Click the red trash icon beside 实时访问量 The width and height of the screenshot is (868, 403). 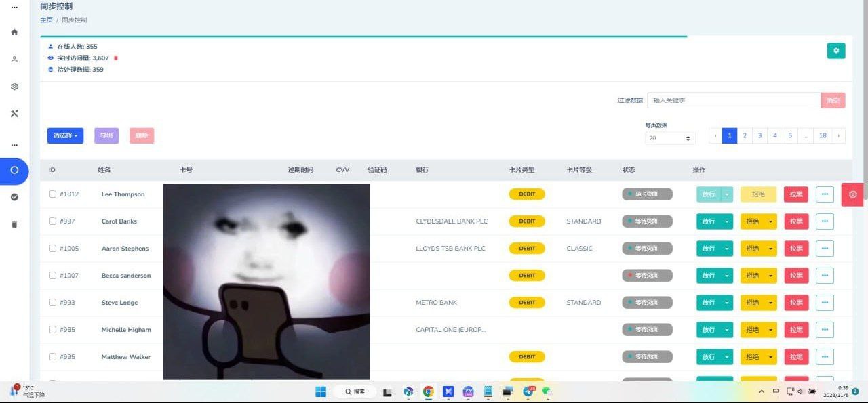point(116,58)
